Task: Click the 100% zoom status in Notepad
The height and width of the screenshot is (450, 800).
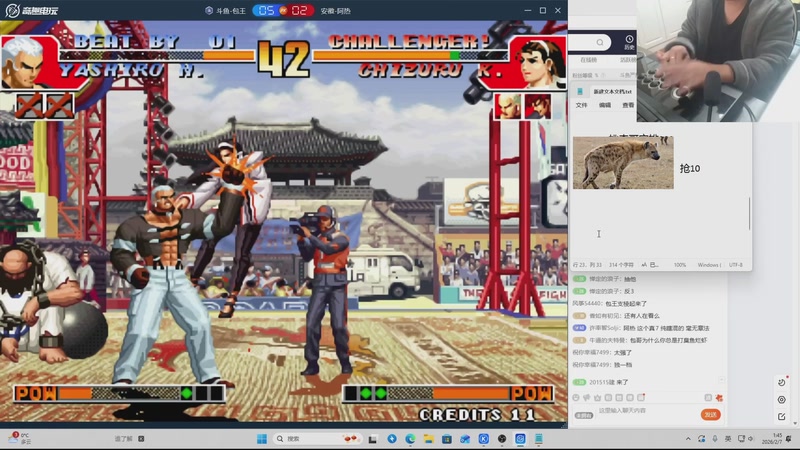Action: pyautogui.click(x=680, y=265)
